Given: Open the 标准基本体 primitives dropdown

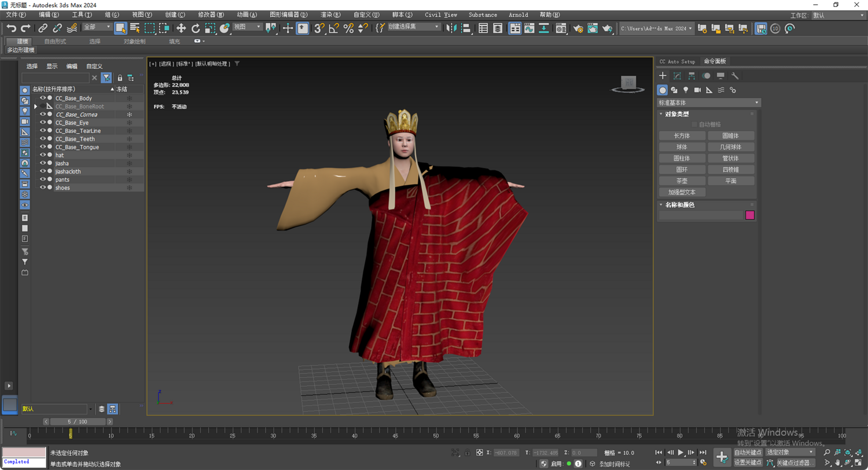Looking at the screenshot, I should pos(709,102).
